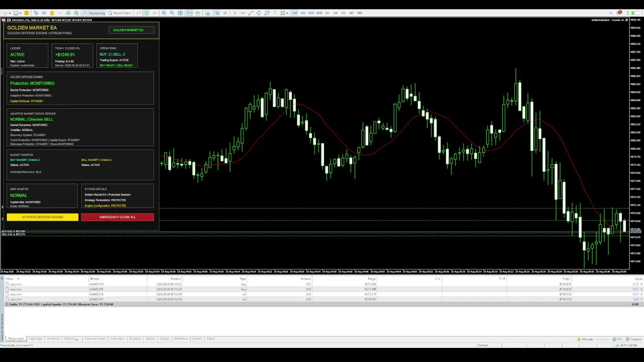The image size is (644, 362).
Task: Click the yellow dollar sign toolbar icon
Action: click(26, 13)
